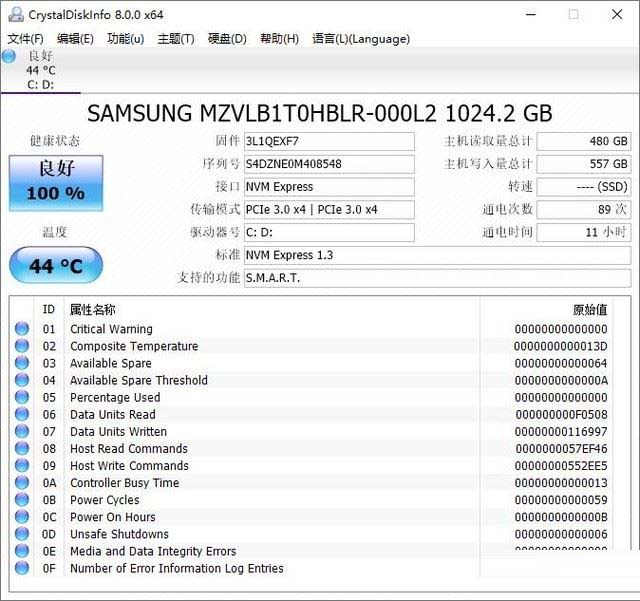Image resolution: width=640 pixels, height=601 pixels.
Task: Click the ID column header
Action: 49,309
